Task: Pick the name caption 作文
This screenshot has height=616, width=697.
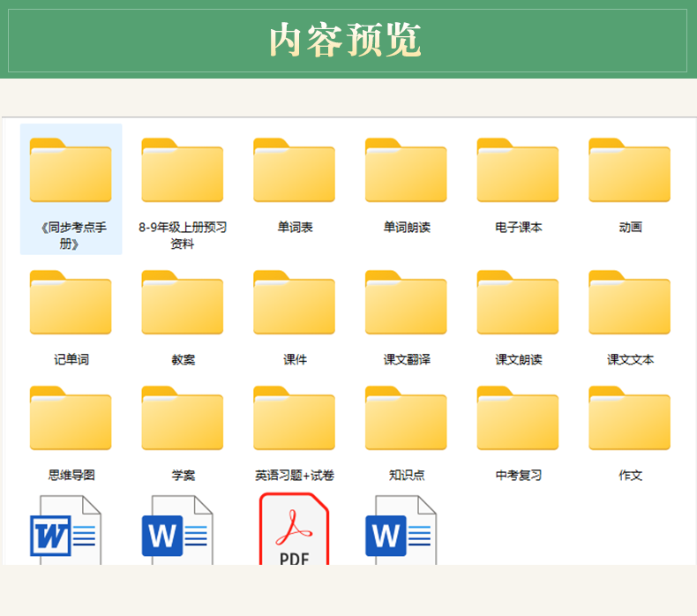Action: coord(630,475)
